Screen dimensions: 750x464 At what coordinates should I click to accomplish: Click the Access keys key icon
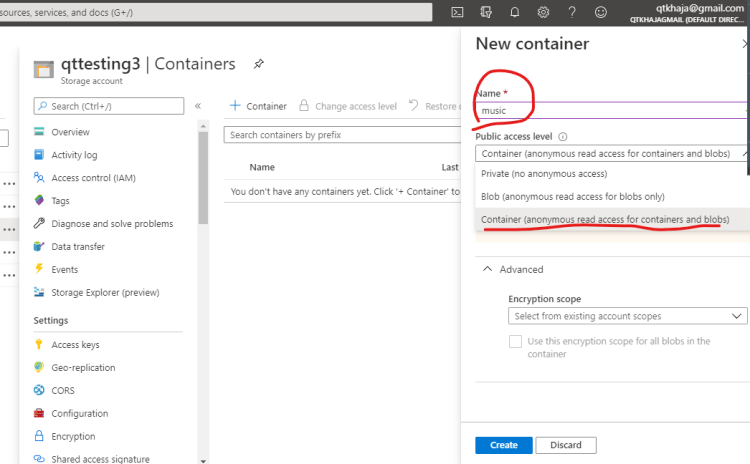(x=39, y=344)
